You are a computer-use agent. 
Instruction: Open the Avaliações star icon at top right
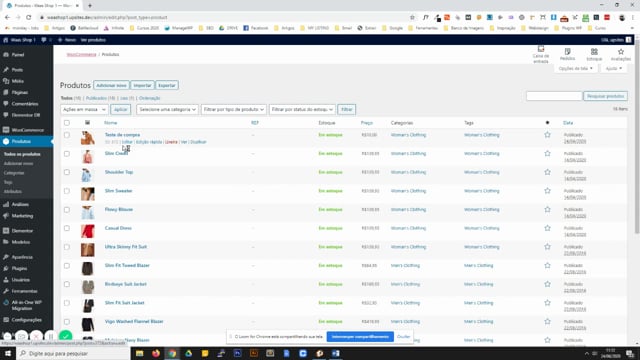(621, 54)
